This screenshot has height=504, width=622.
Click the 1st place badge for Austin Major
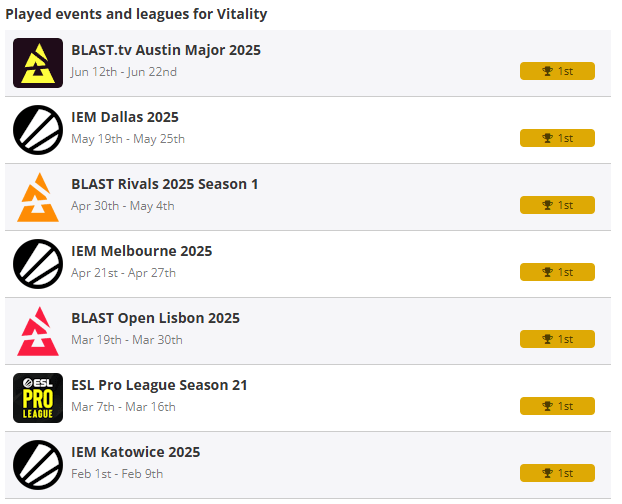[x=557, y=71]
